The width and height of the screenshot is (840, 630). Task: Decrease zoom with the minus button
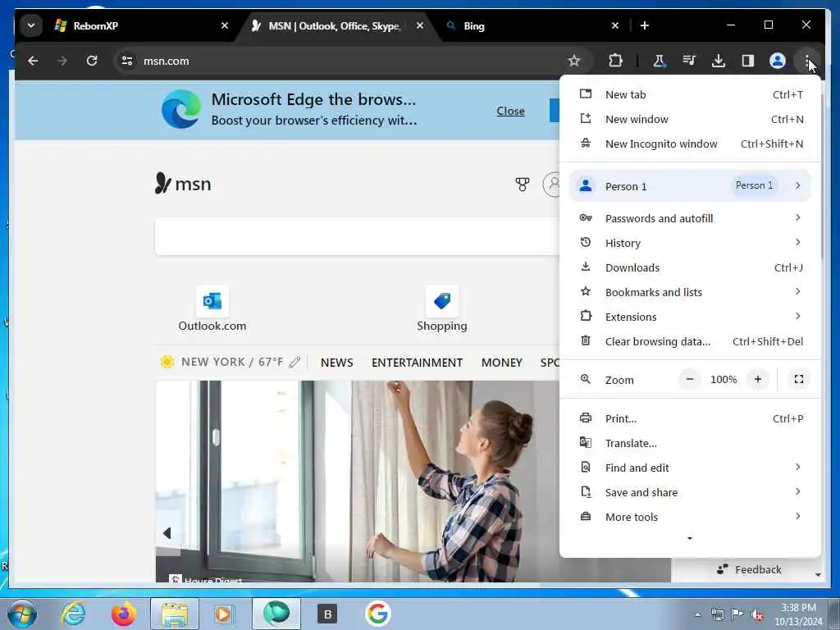[689, 379]
